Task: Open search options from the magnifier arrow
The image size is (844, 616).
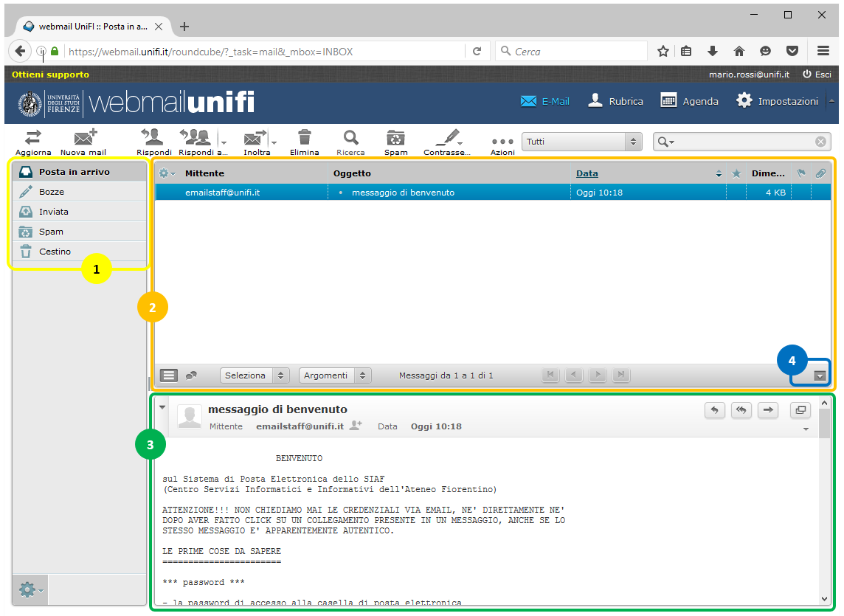Action: click(666, 142)
